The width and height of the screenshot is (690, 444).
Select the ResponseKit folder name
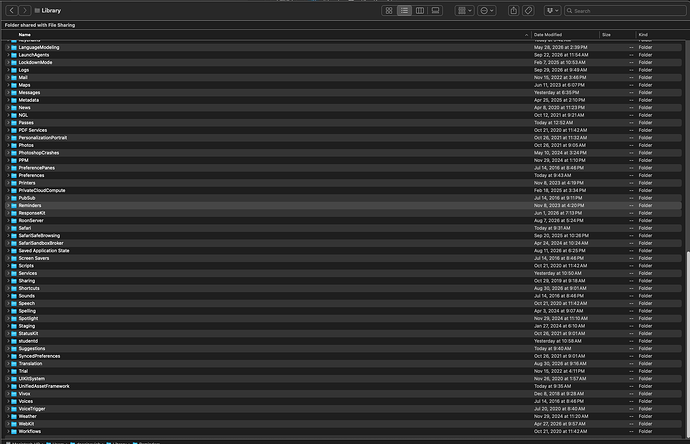32,213
